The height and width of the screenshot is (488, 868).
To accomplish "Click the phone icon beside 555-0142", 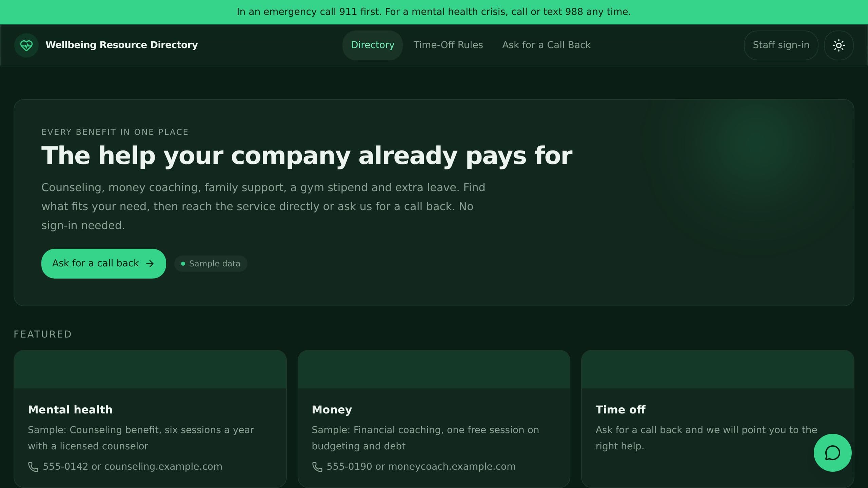I will 33,467.
